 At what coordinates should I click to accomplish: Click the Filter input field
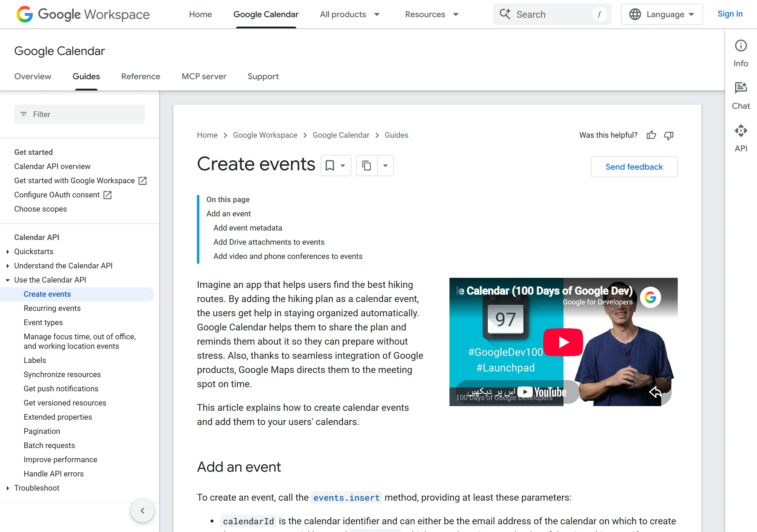(x=80, y=114)
